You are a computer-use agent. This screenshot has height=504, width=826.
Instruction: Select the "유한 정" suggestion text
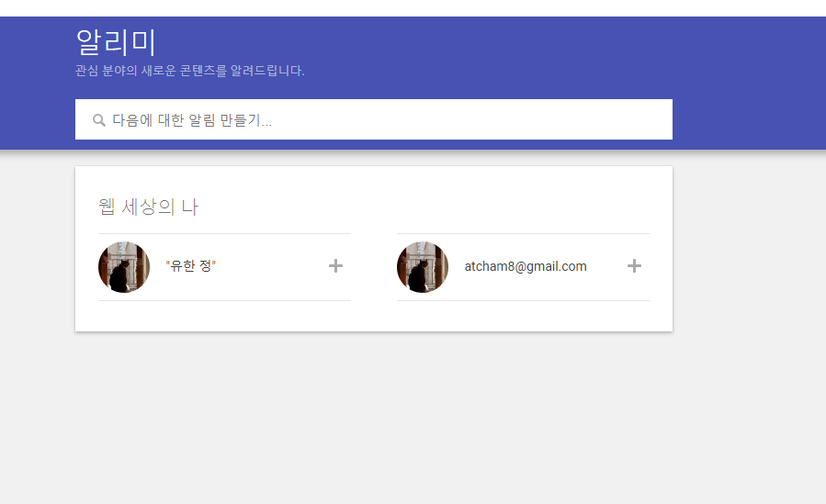[x=191, y=266]
